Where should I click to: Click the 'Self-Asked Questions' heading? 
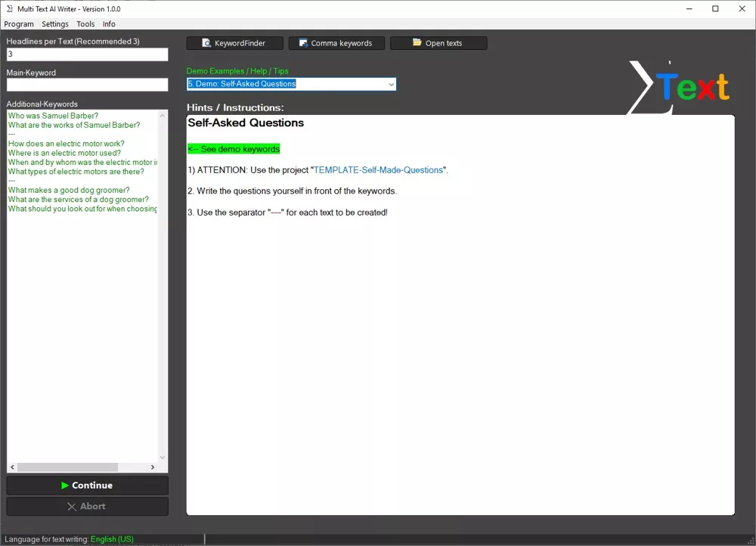click(x=246, y=123)
